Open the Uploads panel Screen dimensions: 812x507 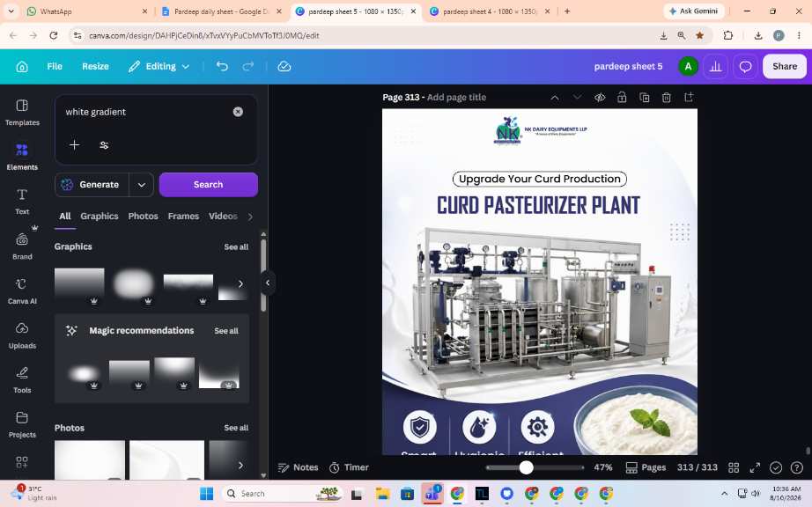pos(22,335)
